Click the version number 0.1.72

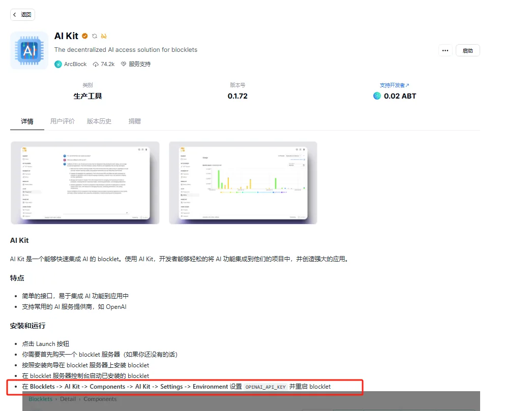tap(238, 96)
